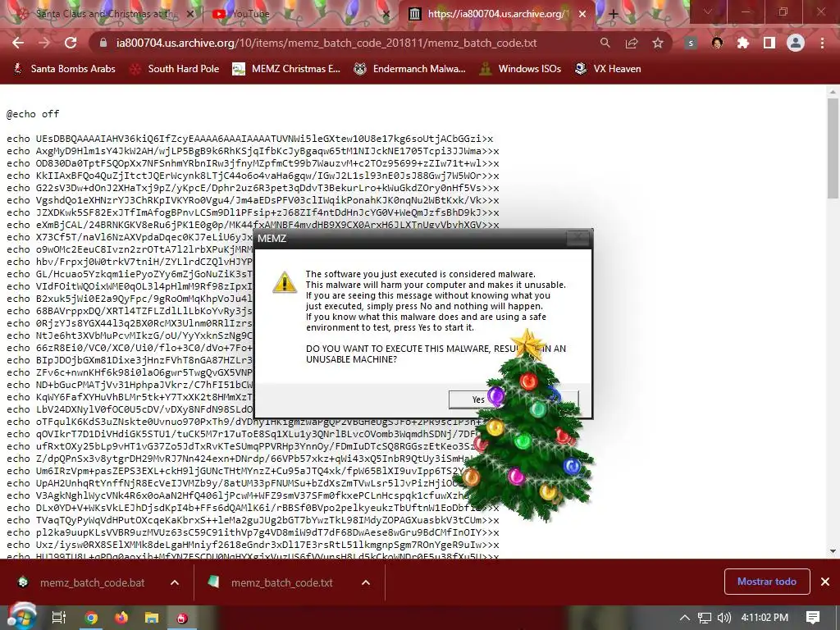Open Santa Bombs Arabs bookmark
The height and width of the screenshot is (630, 840).
[64, 69]
